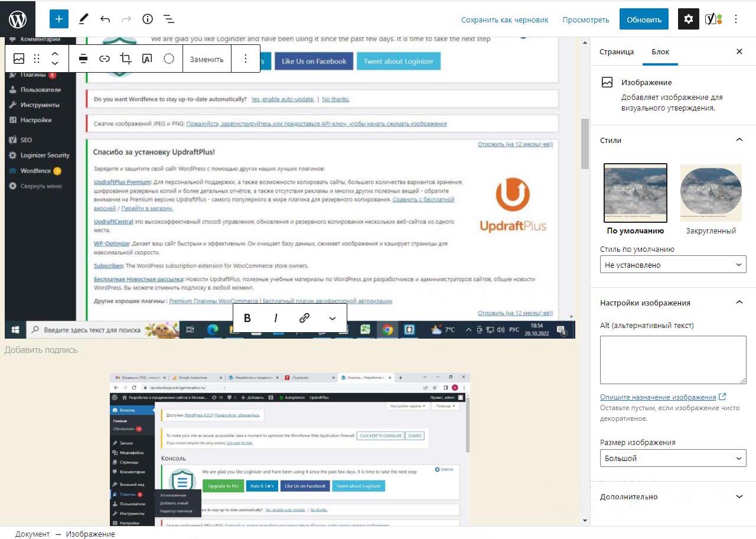Insert link from image block toolbar
Screen dimensions: 756x539
point(105,59)
